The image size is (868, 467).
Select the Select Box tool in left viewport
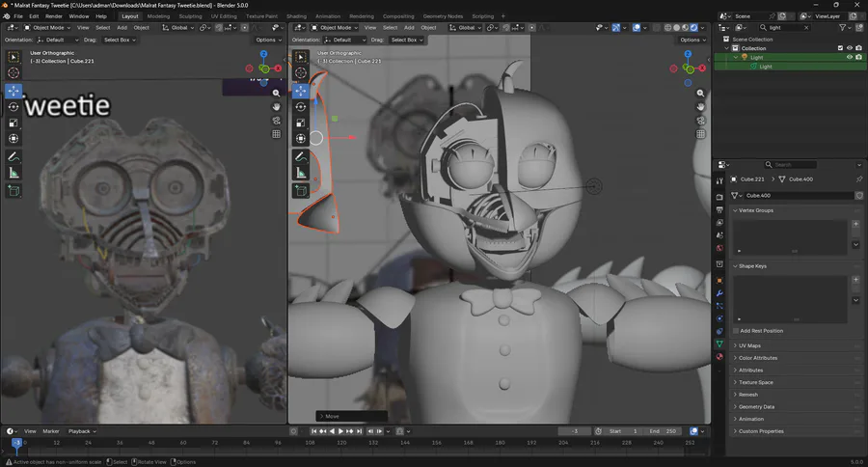(x=14, y=57)
